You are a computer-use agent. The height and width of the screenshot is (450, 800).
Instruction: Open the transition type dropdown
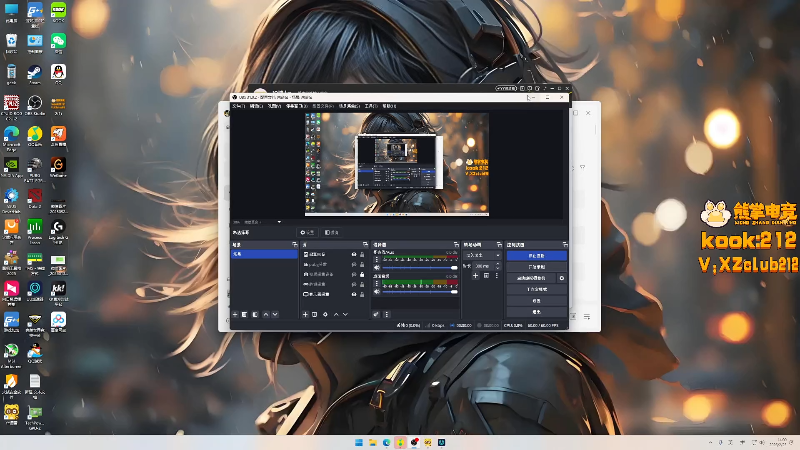click(482, 255)
